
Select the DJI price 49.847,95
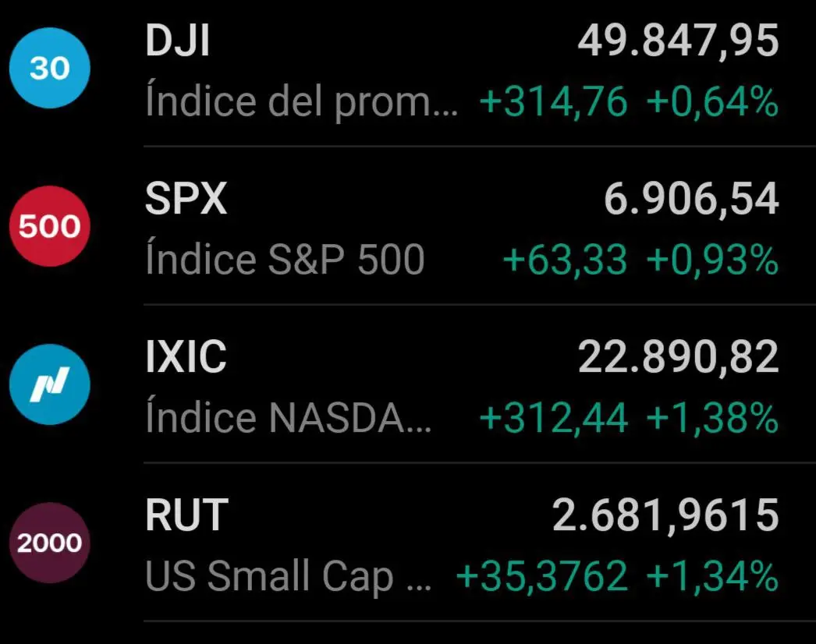click(678, 41)
